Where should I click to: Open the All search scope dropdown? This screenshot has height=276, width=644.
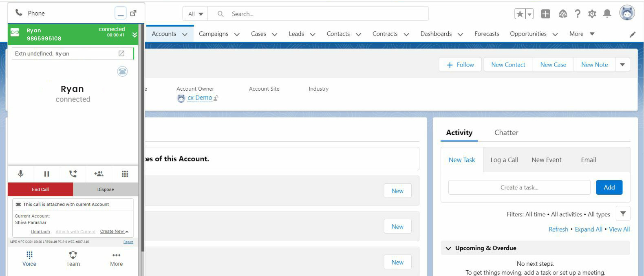(x=195, y=14)
